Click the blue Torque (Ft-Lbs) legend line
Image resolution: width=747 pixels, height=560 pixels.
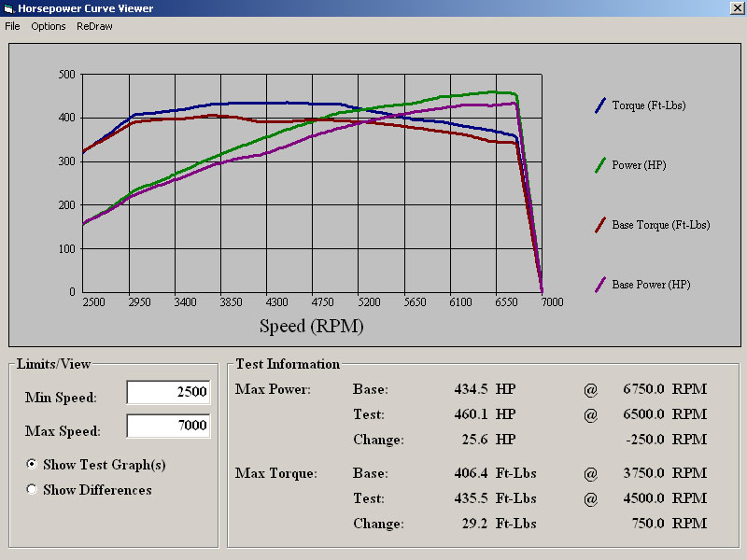coord(600,105)
